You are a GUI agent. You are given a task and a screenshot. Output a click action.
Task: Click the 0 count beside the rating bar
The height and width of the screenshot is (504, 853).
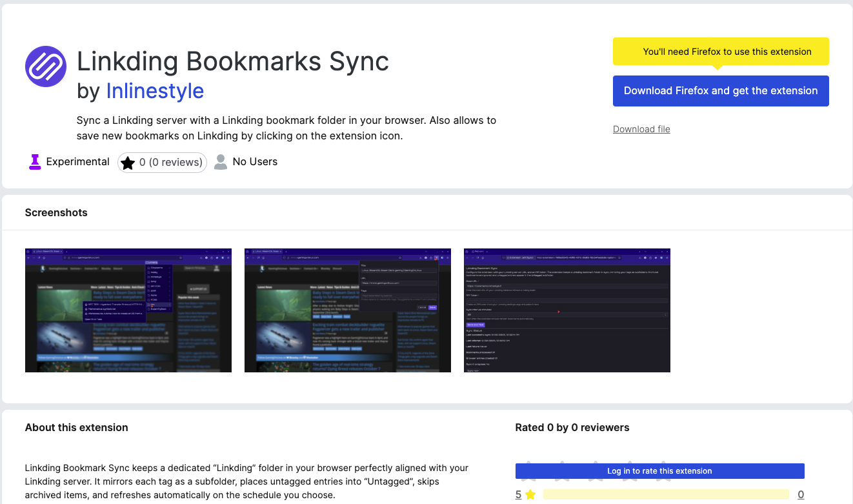(801, 495)
